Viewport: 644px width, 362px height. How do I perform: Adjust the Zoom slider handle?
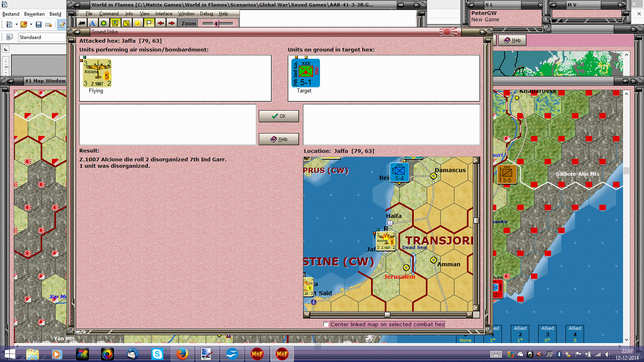click(x=216, y=24)
